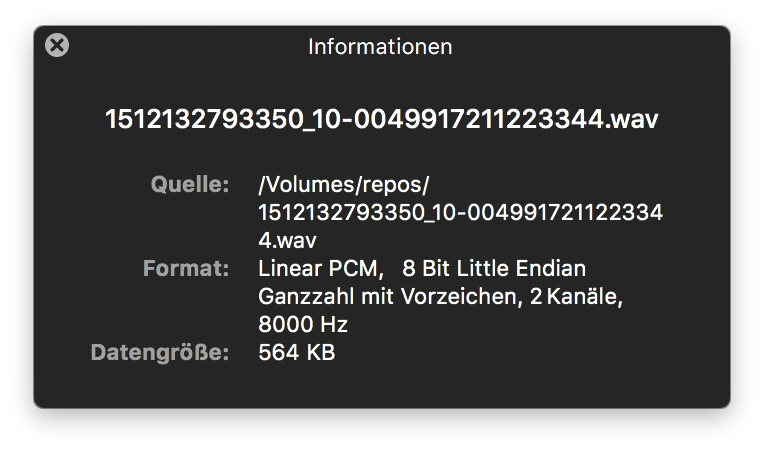Click the wrapped 4.wav path ending
Image resolution: width=764 pixels, height=450 pixels.
pos(287,241)
